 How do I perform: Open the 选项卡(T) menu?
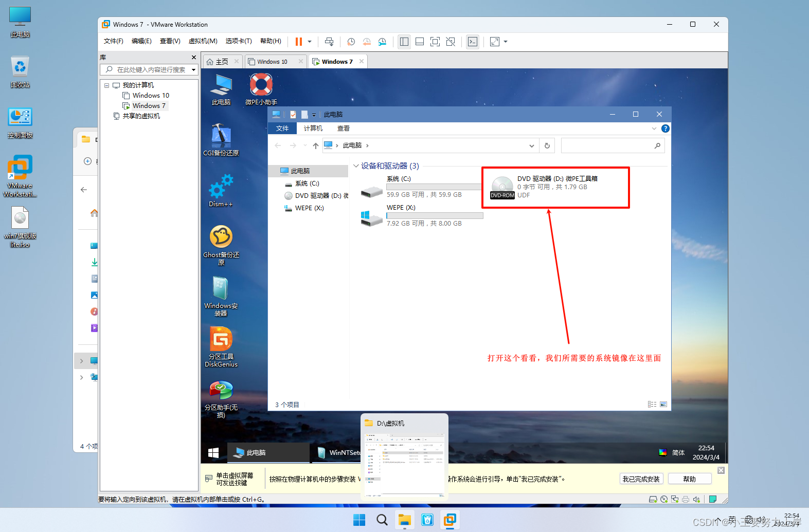(239, 41)
